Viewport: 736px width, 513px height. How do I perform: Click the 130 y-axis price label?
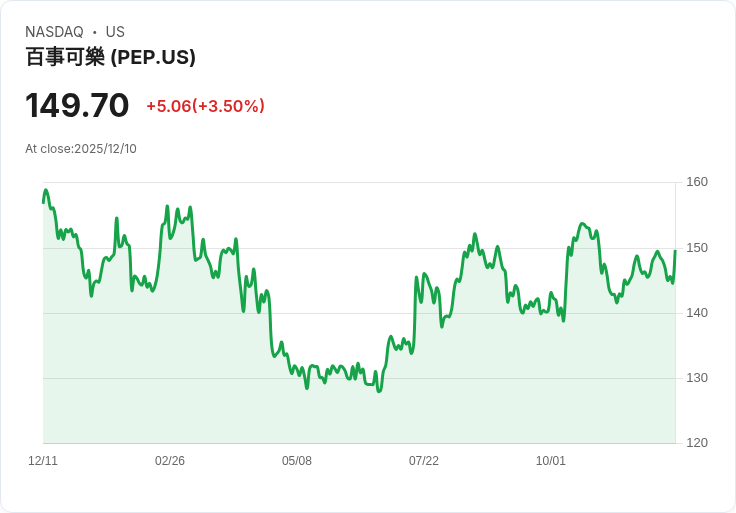click(x=697, y=378)
